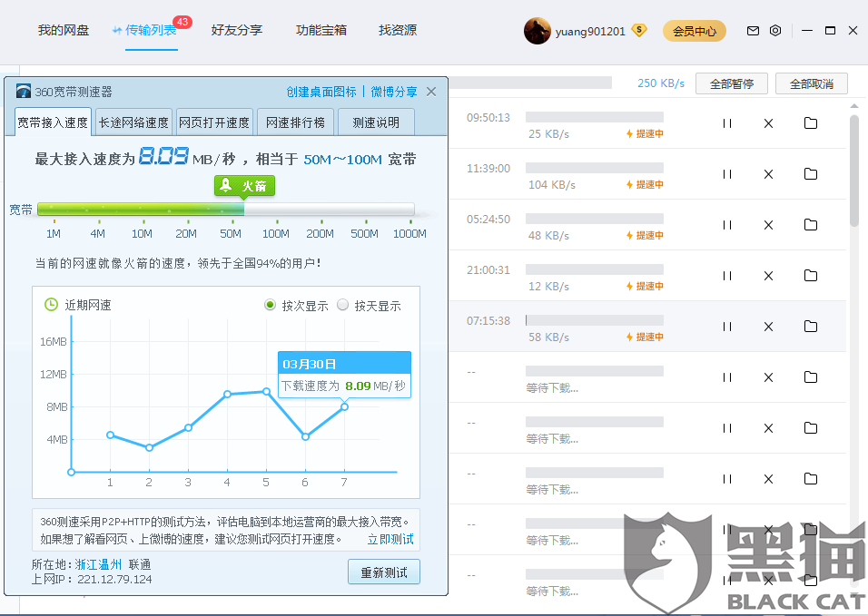The image size is (868, 616).
Task: Click 全部暂停 to pause all downloads
Action: [x=732, y=83]
